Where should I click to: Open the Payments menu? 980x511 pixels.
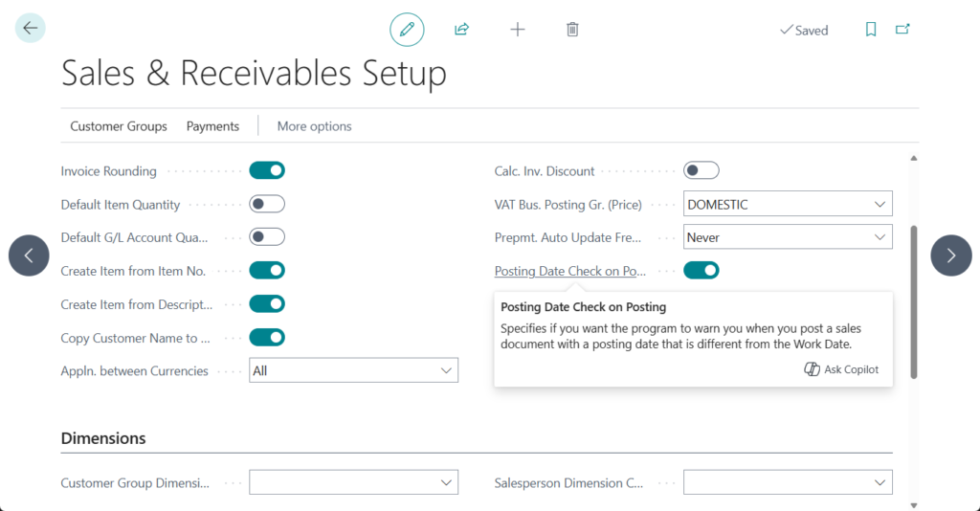(212, 126)
